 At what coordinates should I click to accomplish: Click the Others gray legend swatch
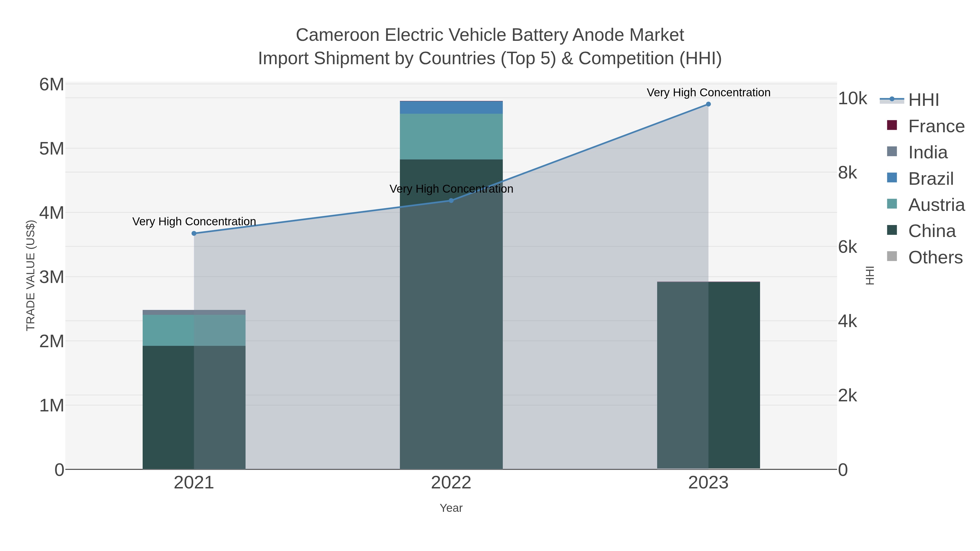coord(892,256)
